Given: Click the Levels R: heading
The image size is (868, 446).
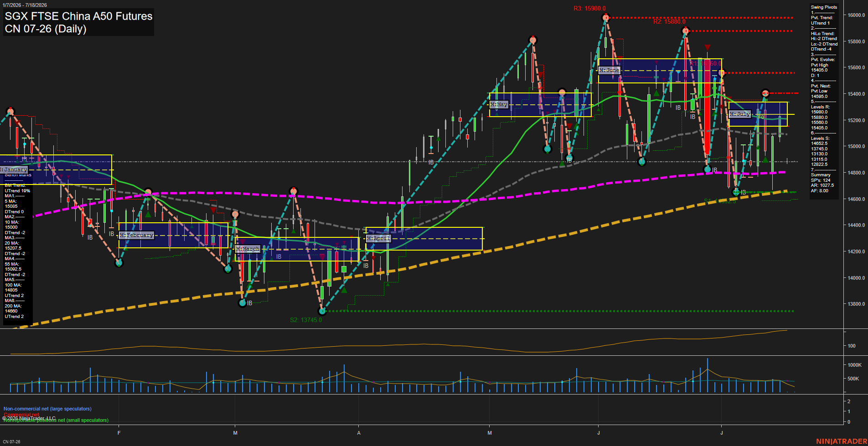Looking at the screenshot, I should coord(820,107).
